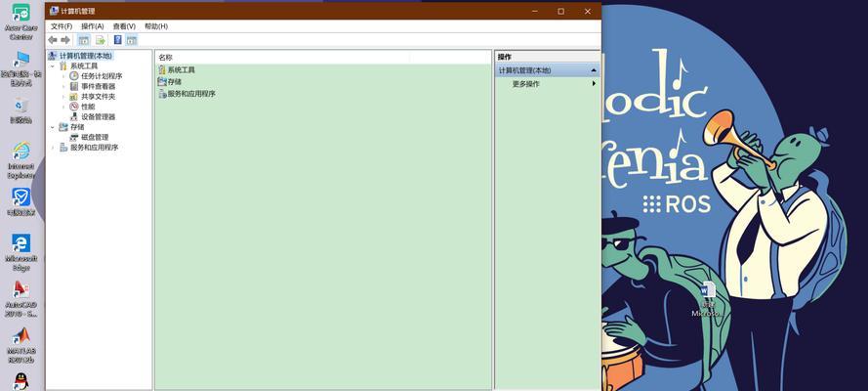This screenshot has width=868, height=391.
Task: Click the Export List toolbar icon
Action: pos(101,40)
